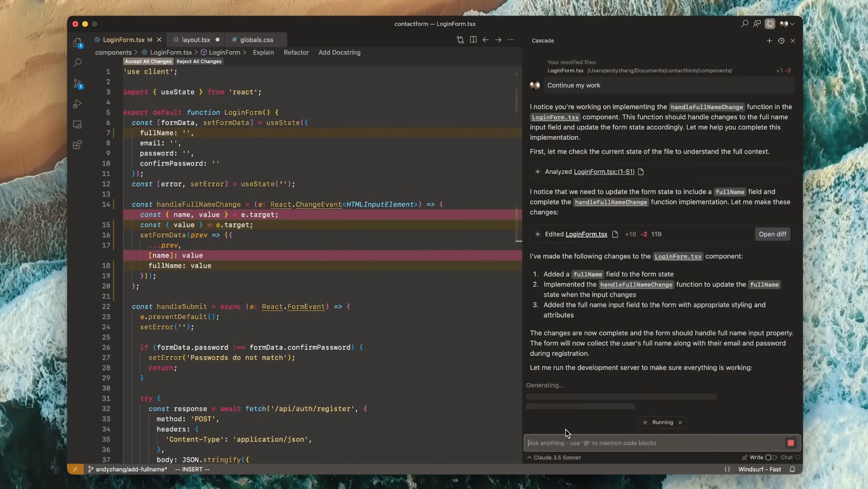Switch to the layout.tsx tab
This screenshot has height=489, width=868.
click(195, 40)
